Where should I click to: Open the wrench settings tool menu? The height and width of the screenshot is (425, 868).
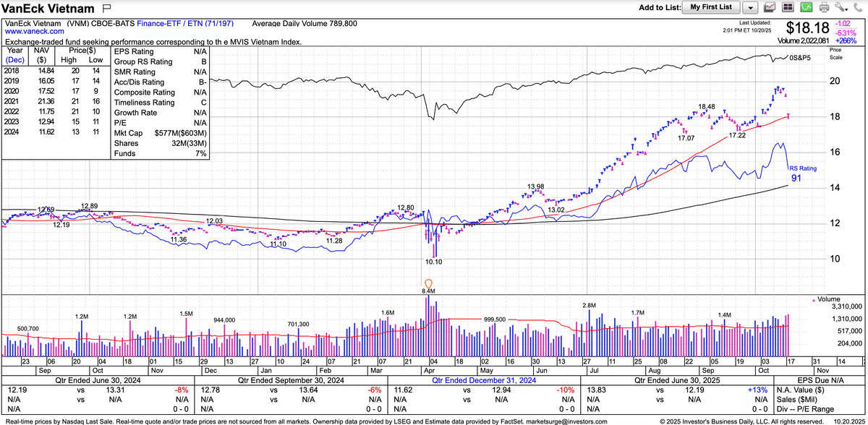pyautogui.click(x=841, y=8)
